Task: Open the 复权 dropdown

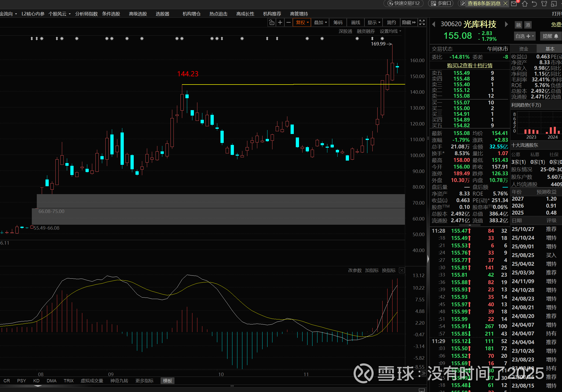Action: click(x=302, y=23)
